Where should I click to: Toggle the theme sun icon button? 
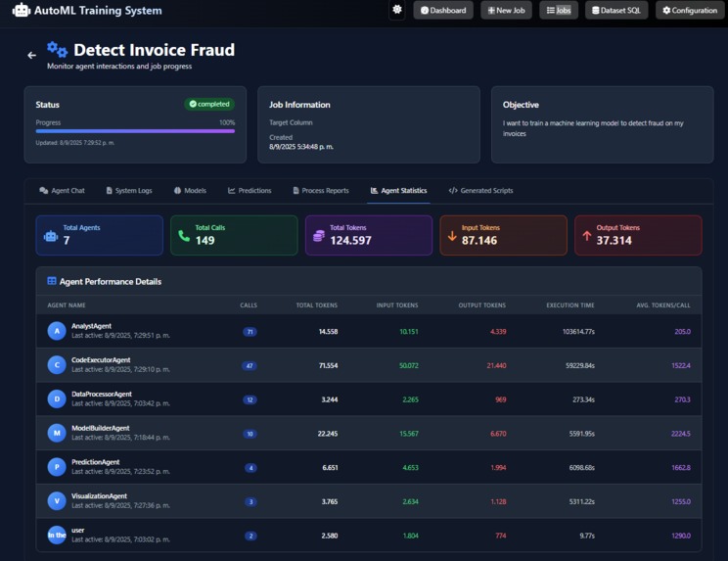click(397, 10)
